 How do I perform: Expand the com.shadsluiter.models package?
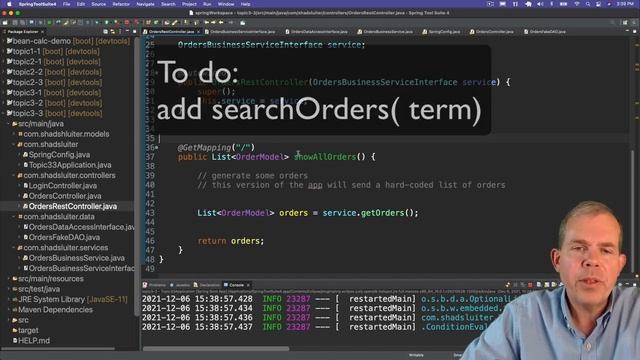(14, 134)
